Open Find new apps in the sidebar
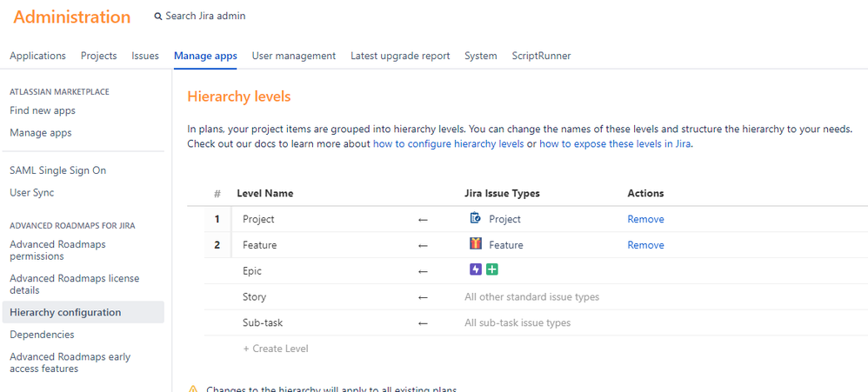 (43, 110)
